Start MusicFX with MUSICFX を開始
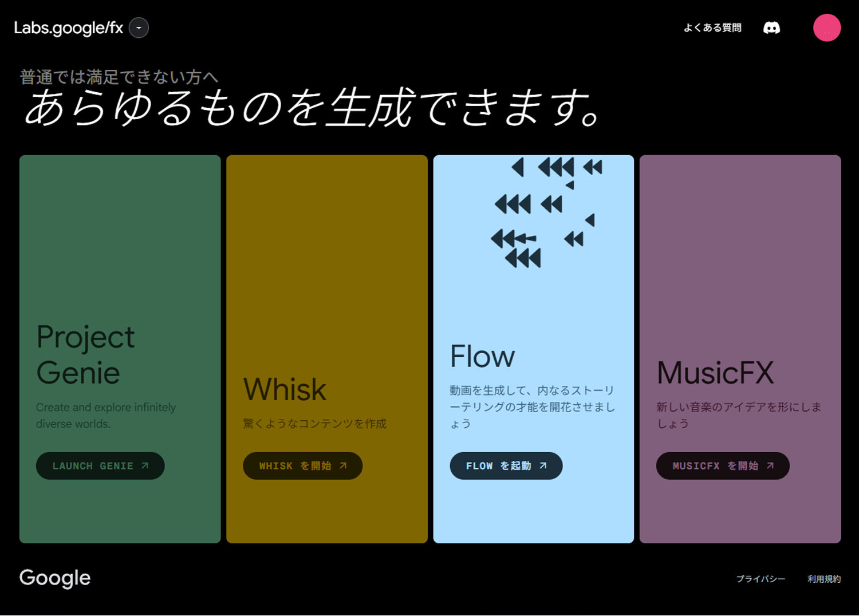859x616 pixels. (722, 465)
